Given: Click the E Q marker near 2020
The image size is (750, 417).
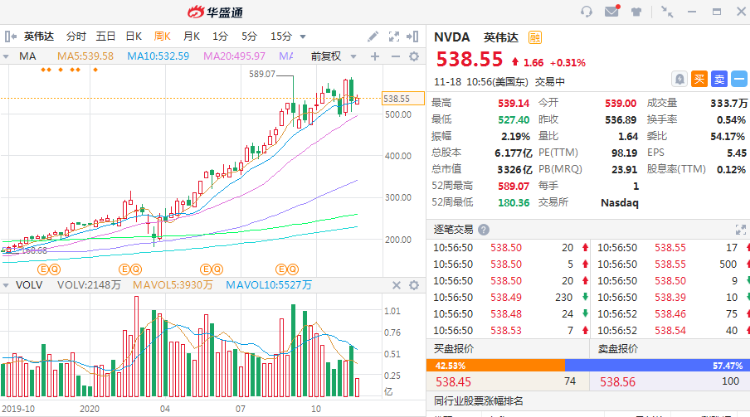Looking at the screenshot, I should (49, 270).
